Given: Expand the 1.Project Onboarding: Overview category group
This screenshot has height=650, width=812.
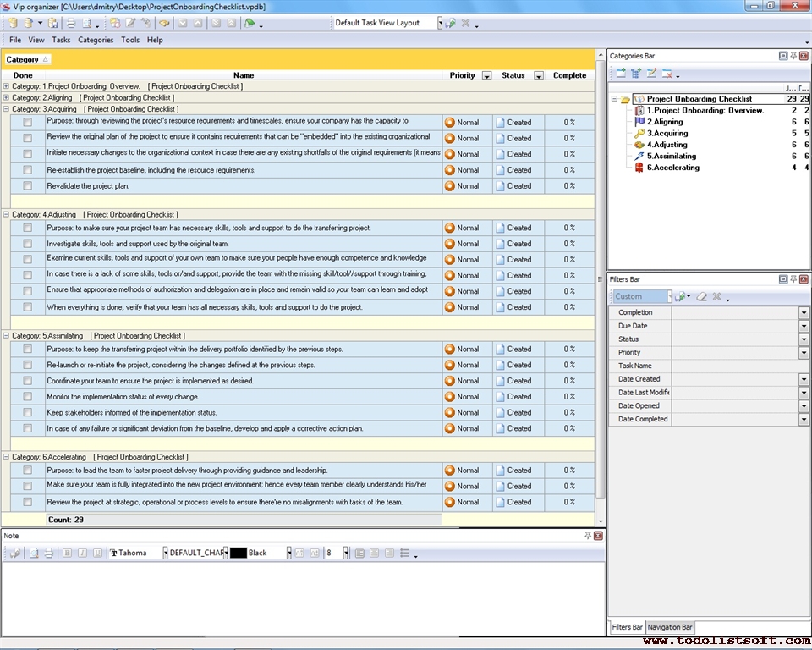Looking at the screenshot, I should click(x=7, y=86).
